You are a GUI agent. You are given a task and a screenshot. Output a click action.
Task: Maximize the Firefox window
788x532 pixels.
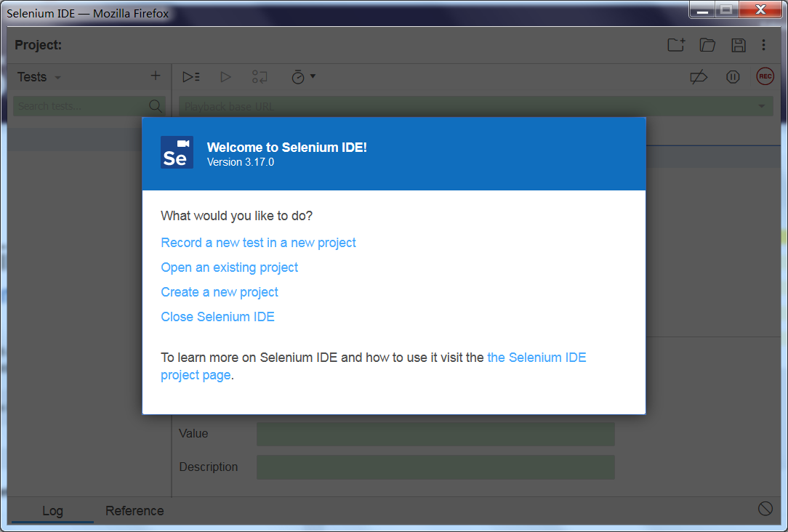[x=726, y=9]
